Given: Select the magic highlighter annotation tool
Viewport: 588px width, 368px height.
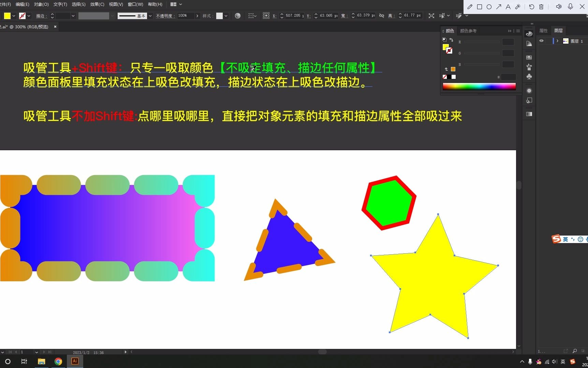Looking at the screenshot, I should pyautogui.click(x=518, y=7).
